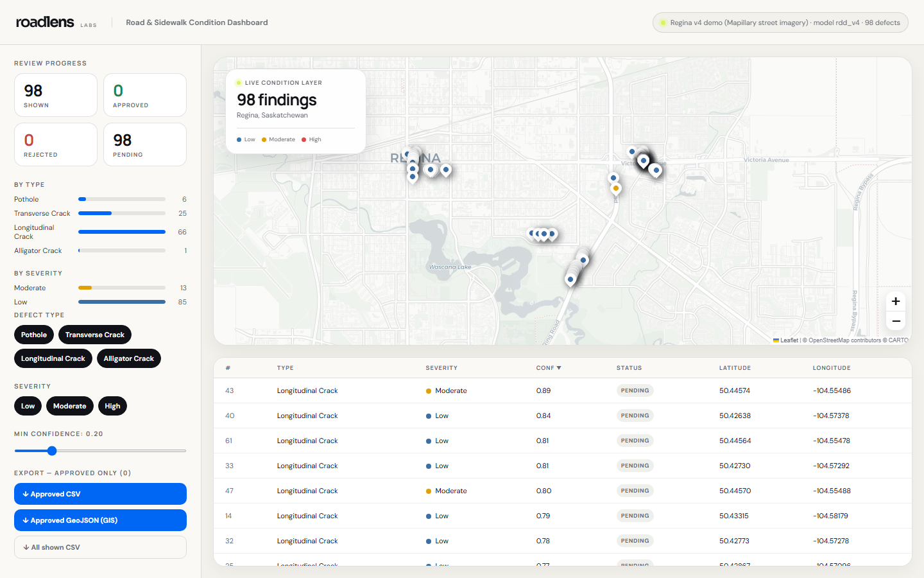Image resolution: width=924 pixels, height=578 pixels.
Task: Sort table by TYPE column header
Action: coord(285,368)
